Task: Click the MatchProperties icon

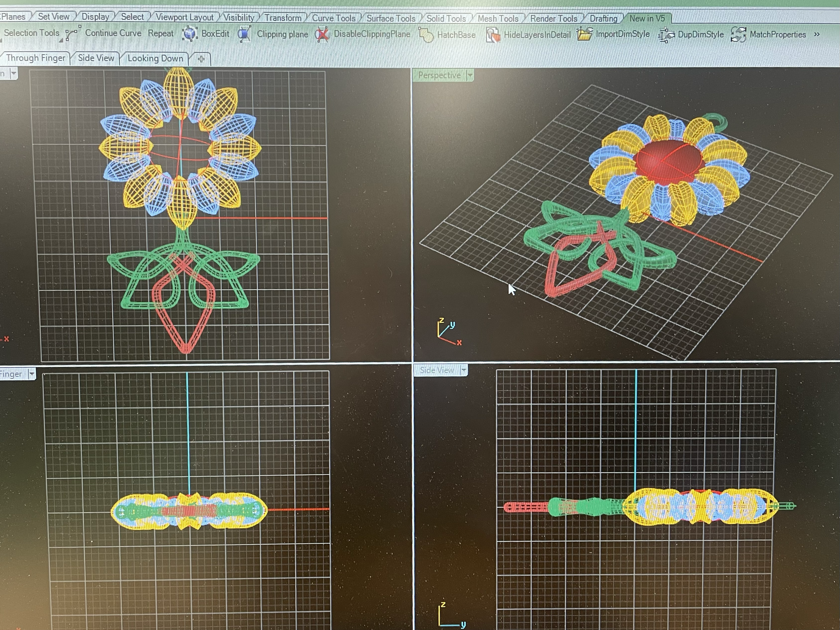Action: point(738,35)
